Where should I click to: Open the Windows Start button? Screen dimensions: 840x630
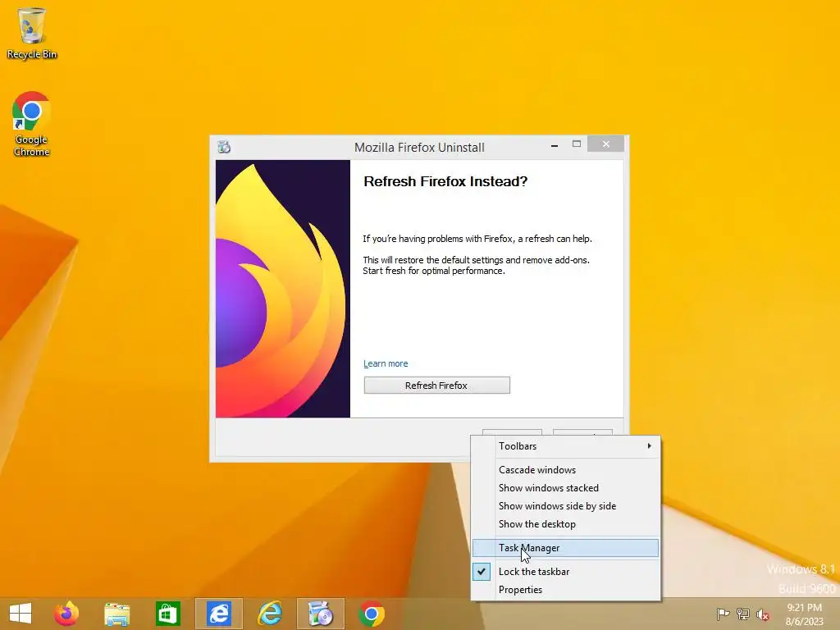coord(21,614)
